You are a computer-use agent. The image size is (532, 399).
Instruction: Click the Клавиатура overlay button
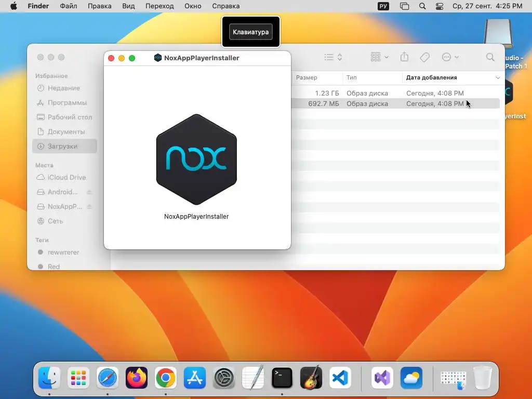coord(251,32)
